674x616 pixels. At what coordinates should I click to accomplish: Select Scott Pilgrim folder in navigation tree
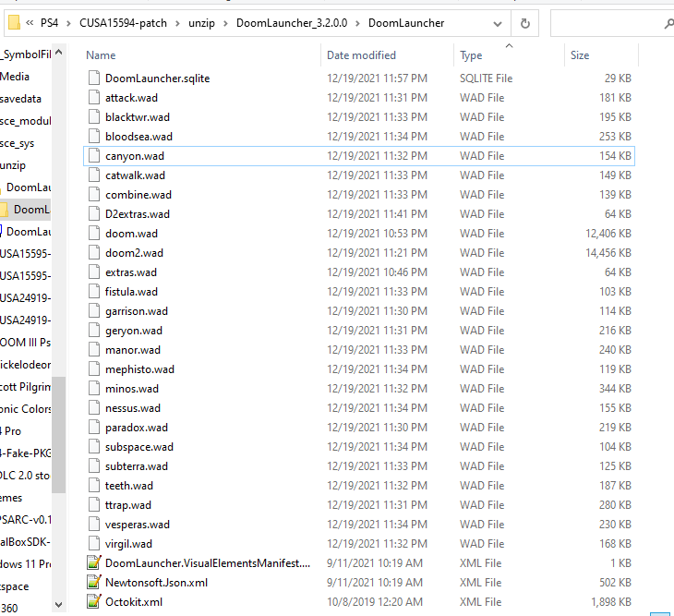coord(25,386)
